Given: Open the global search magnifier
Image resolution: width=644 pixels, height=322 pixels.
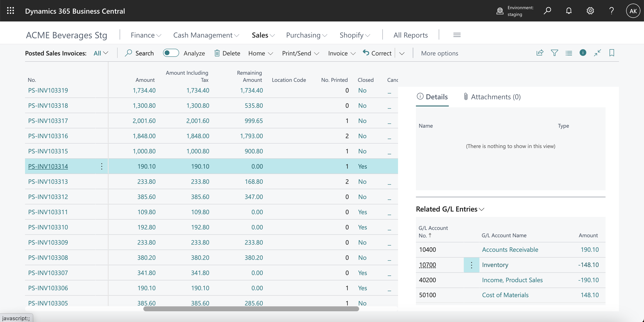Looking at the screenshot, I should click(x=547, y=11).
